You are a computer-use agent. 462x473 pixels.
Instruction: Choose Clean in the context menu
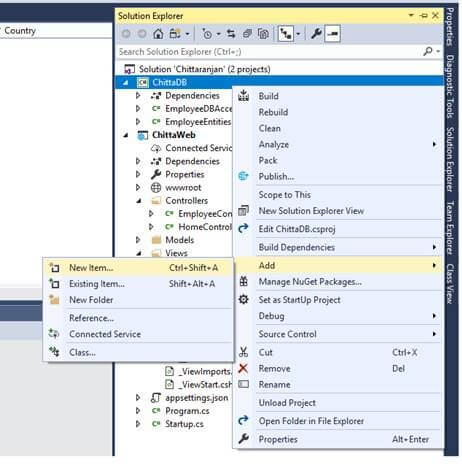coord(269,128)
